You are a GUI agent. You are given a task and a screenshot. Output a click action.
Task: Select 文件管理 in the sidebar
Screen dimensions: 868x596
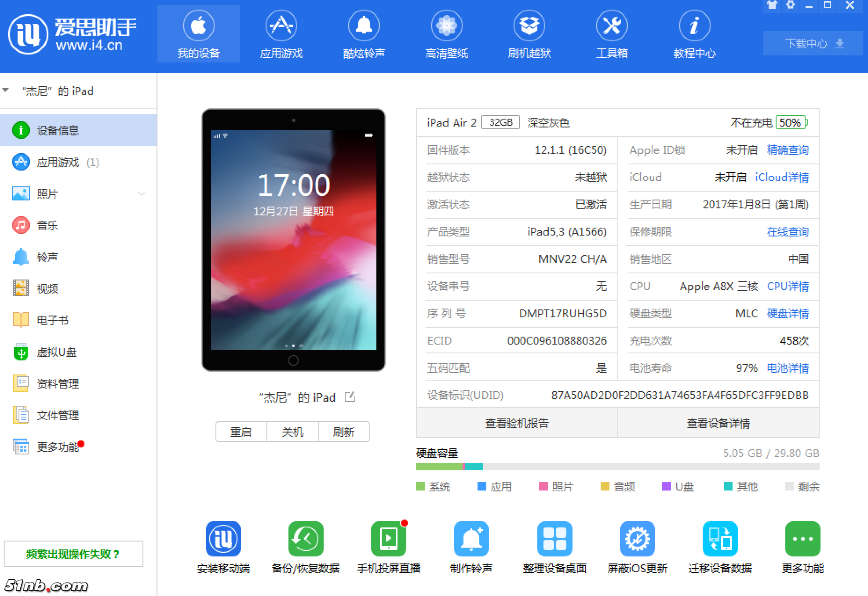(58, 415)
